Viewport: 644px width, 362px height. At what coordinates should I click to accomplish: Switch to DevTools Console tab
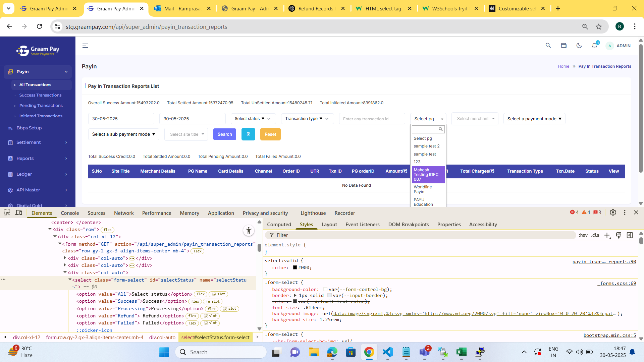click(70, 213)
